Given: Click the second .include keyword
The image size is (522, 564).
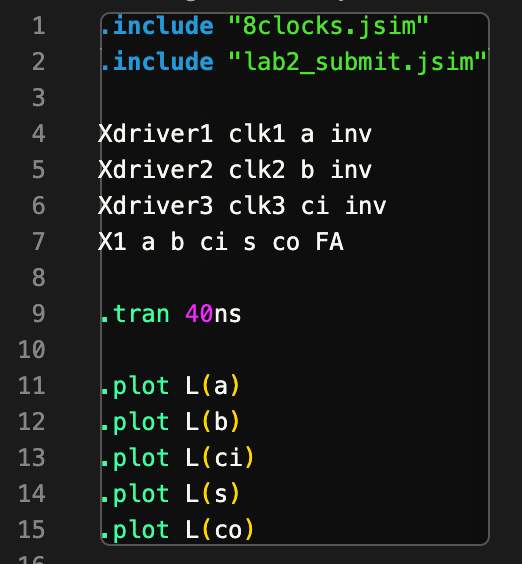Looking at the screenshot, I should [x=157, y=62].
